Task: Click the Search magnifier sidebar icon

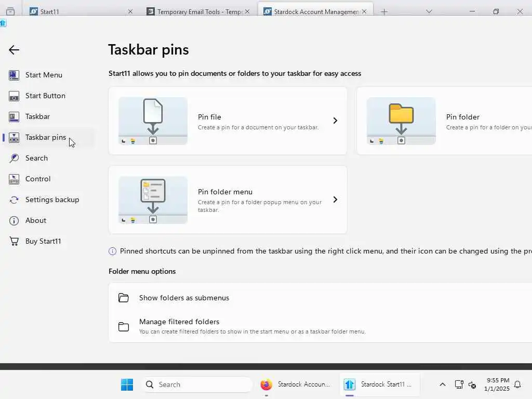Action: point(14,158)
